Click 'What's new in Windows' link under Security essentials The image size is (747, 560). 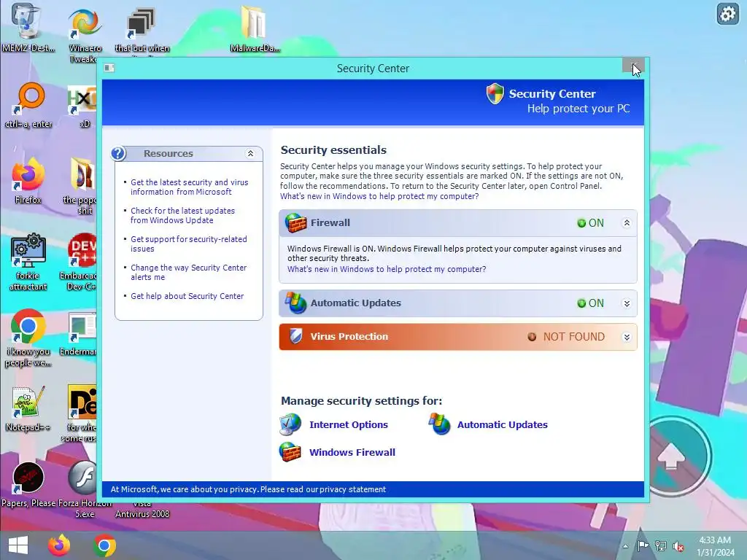(x=379, y=196)
